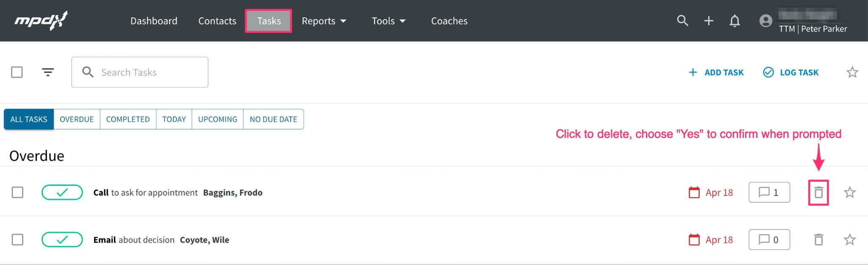Star the Coyote, Wile email task
Screen dimensions: 868x265
[850, 240]
